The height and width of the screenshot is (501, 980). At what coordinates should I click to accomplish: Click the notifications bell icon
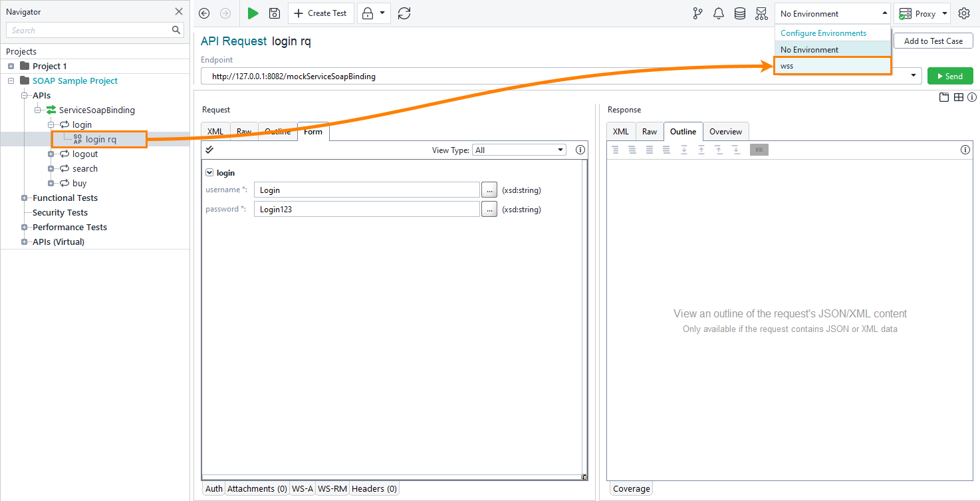coord(718,13)
